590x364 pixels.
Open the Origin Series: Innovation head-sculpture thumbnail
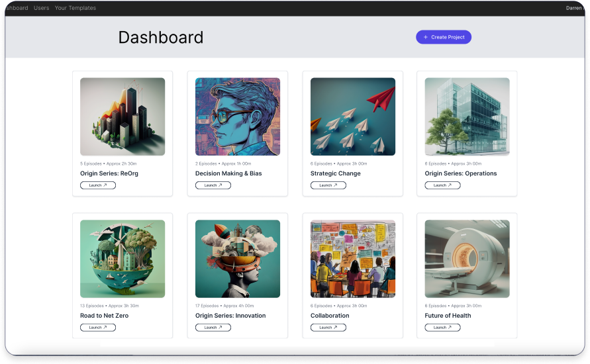coord(238,259)
